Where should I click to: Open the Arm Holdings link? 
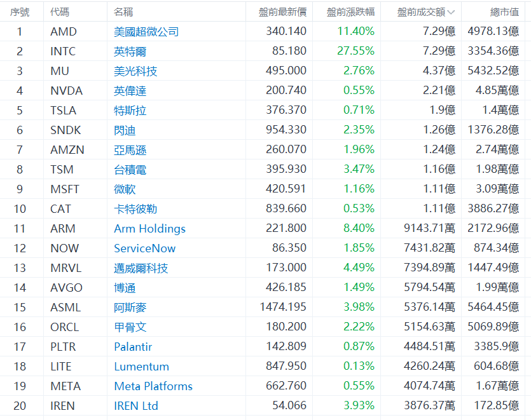pos(149,229)
